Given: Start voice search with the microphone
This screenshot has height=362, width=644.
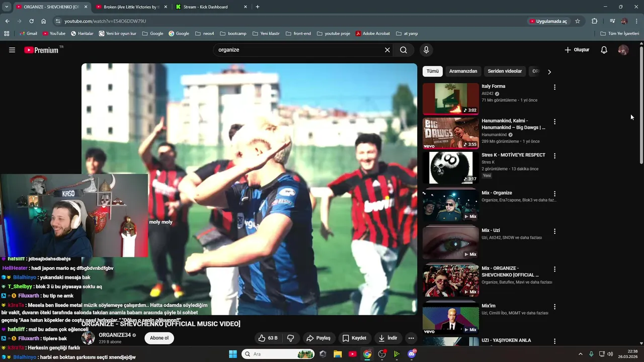Looking at the screenshot, I should click(426, 50).
